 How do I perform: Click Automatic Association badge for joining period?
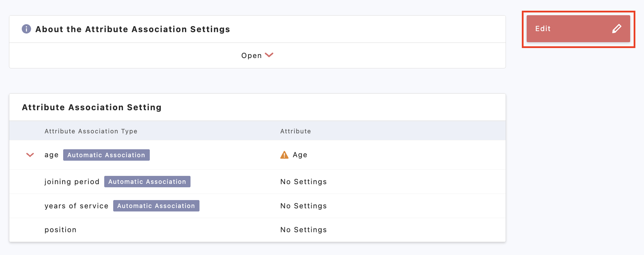click(x=147, y=182)
